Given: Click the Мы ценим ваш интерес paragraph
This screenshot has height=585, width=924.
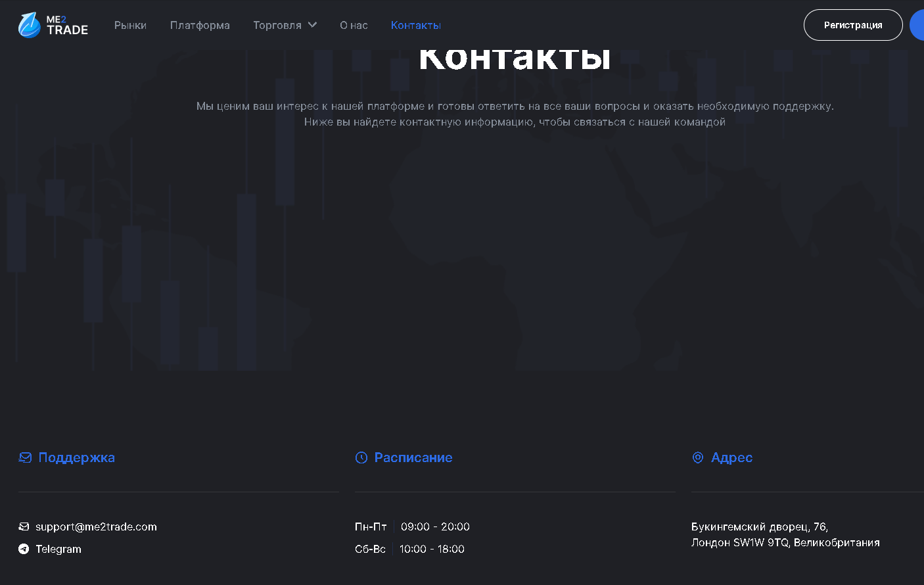Looking at the screenshot, I should click(x=515, y=114).
